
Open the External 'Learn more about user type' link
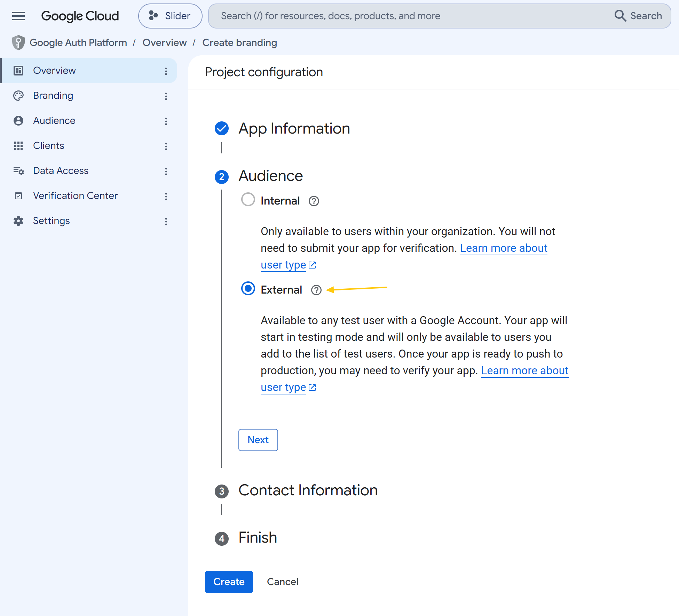click(524, 370)
